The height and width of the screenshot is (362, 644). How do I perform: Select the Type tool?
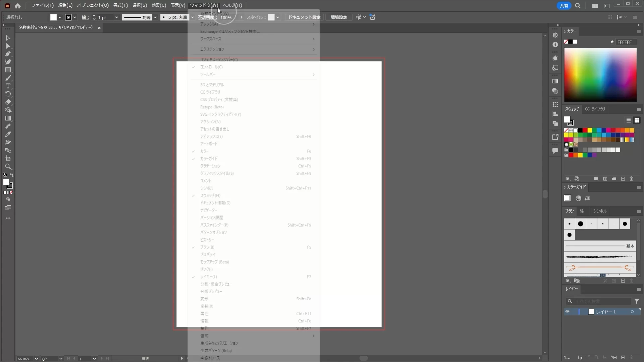pos(8,86)
